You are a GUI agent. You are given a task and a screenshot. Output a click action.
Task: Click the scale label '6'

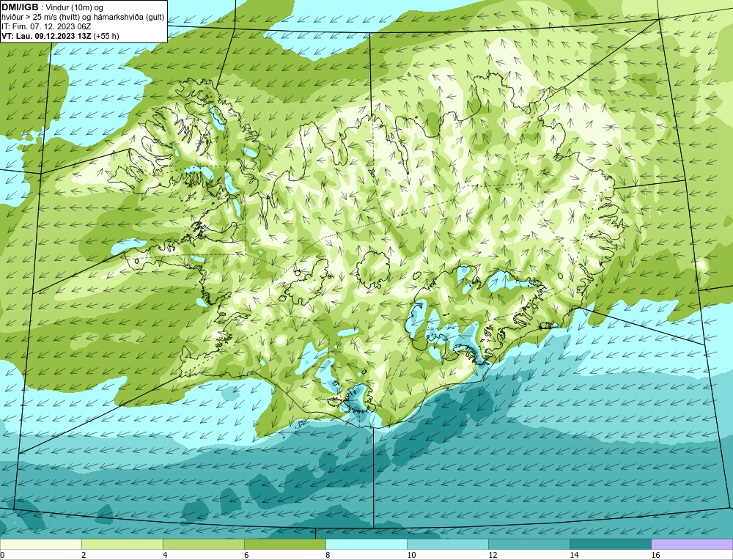246,555
